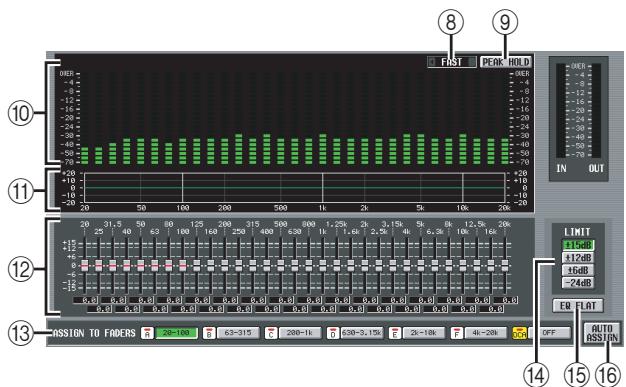Click the 1.25k band fader knob

point(337,266)
